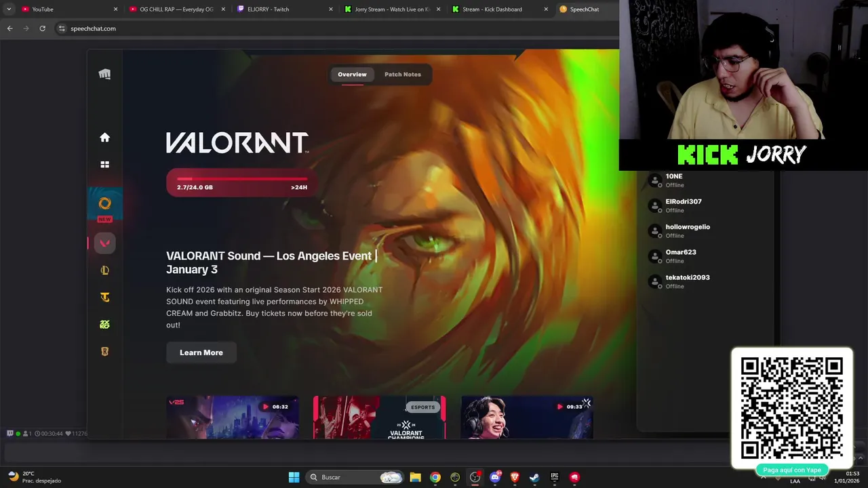The height and width of the screenshot is (488, 868).
Task: Select friend ElRodri307 in friends list
Action: pyautogui.click(x=705, y=205)
